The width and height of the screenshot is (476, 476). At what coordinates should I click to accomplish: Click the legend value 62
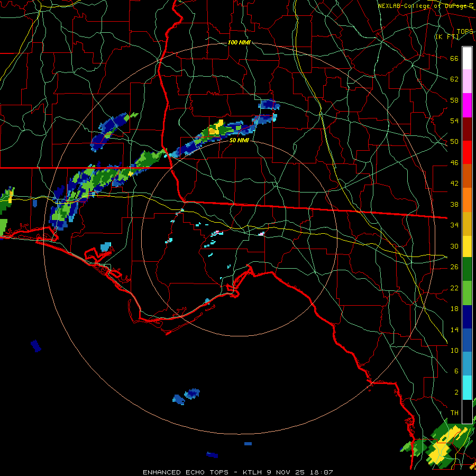click(x=454, y=79)
